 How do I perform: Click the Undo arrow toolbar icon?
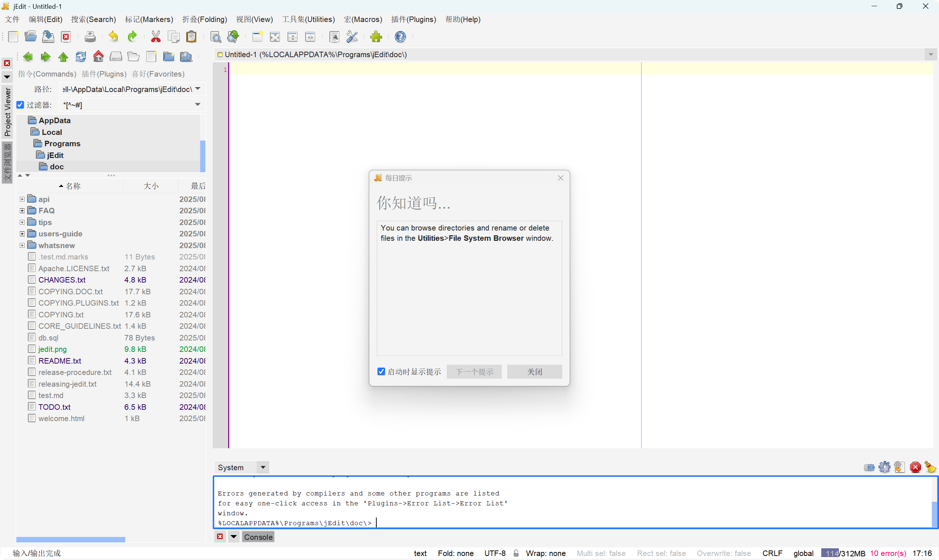click(x=113, y=37)
